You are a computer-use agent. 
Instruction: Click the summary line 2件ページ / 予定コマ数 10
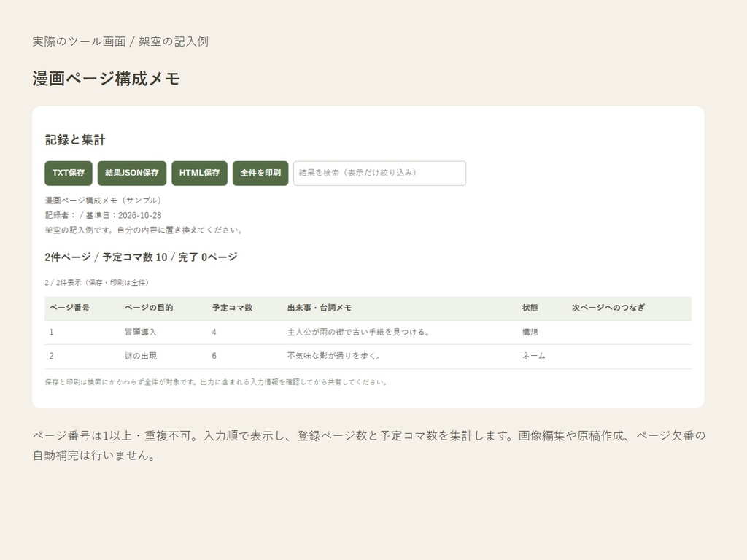[141, 257]
